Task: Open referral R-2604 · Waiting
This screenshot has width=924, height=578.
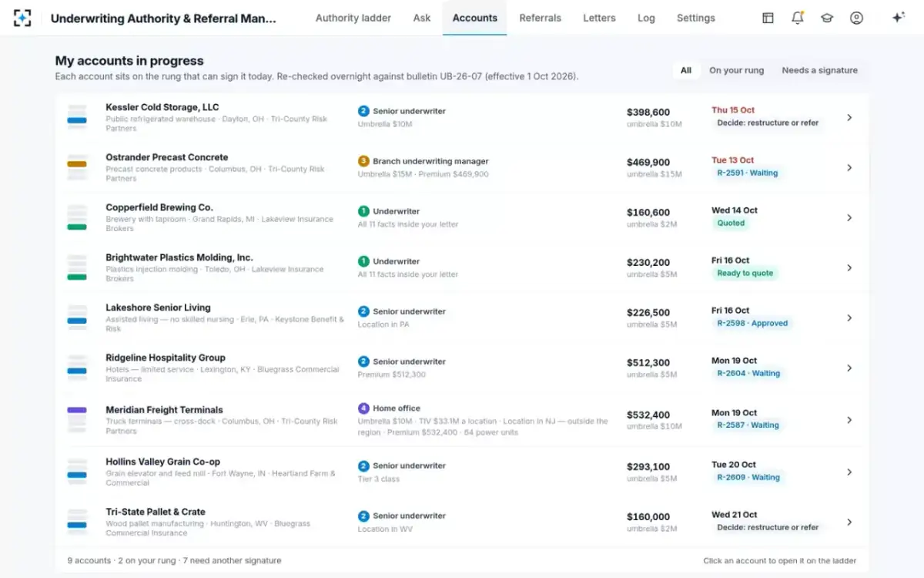Action: [748, 374]
